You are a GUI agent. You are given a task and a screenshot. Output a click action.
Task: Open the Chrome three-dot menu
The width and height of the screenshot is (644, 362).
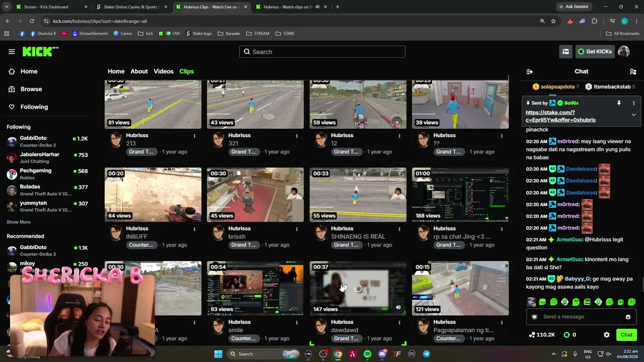636,21
